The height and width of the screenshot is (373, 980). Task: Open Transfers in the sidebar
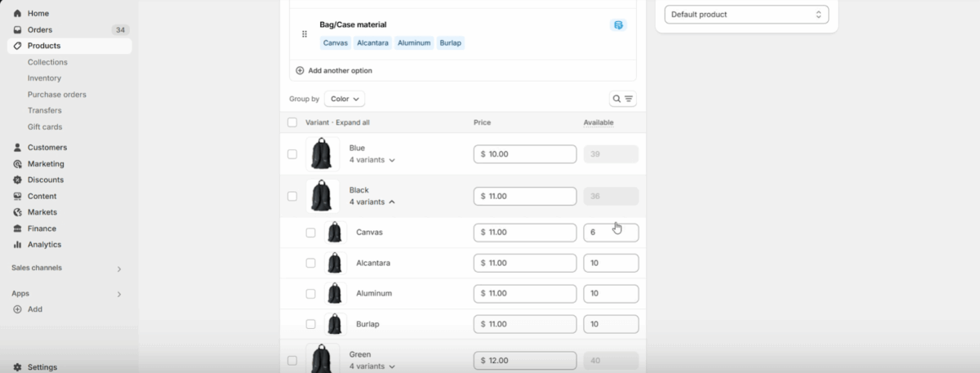tap(44, 110)
